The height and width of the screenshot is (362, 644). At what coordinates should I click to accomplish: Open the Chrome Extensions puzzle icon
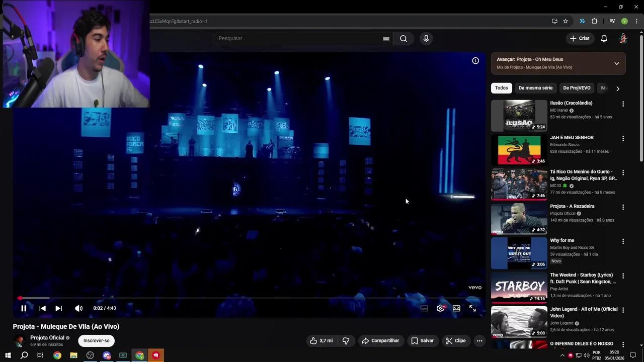click(594, 21)
